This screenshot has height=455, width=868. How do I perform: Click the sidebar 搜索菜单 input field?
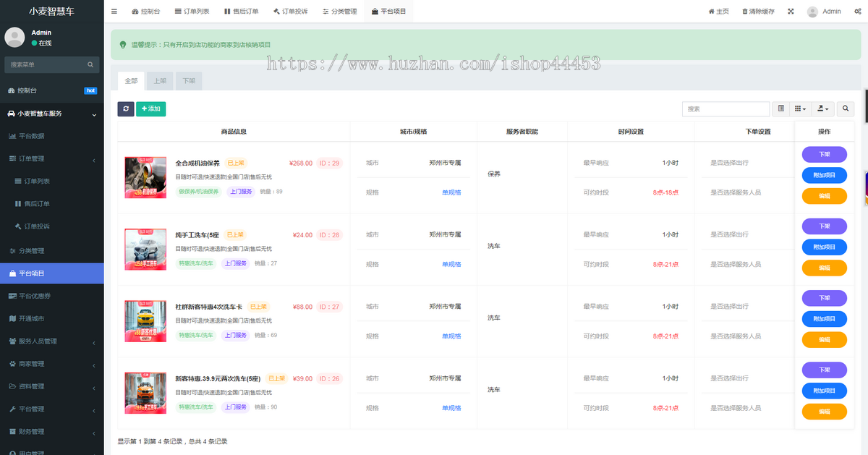coord(46,64)
